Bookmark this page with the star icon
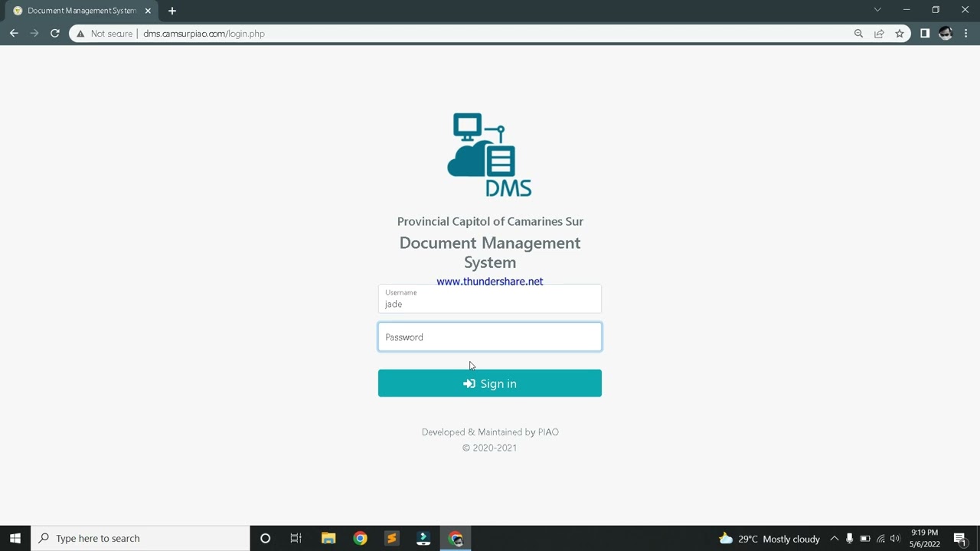Viewport: 980px width, 551px height. click(900, 34)
